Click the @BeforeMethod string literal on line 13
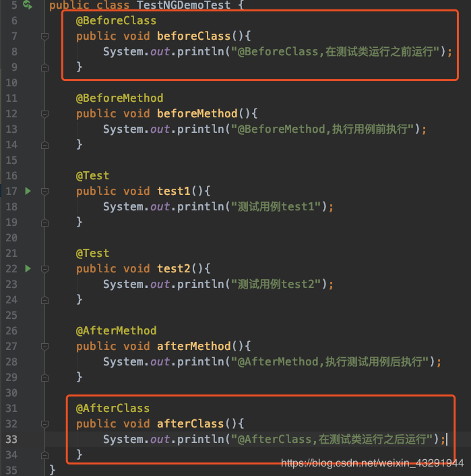Image resolution: width=471 pixels, height=476 pixels. point(322,129)
